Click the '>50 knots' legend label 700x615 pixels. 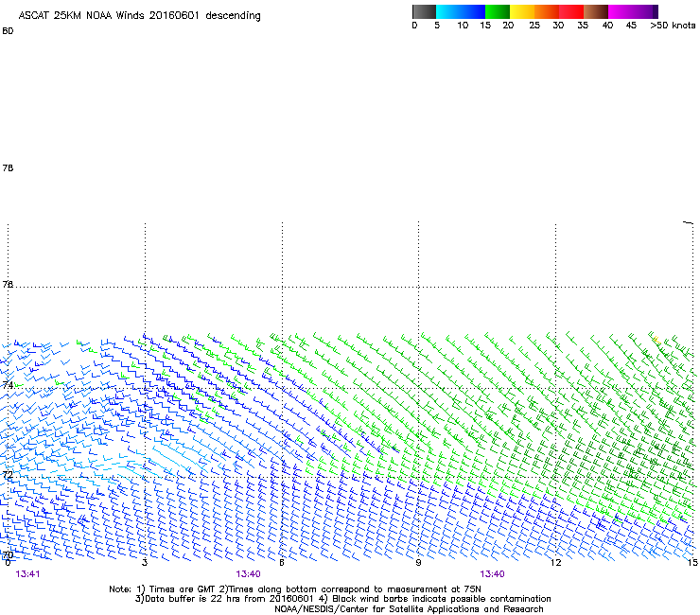673,26
